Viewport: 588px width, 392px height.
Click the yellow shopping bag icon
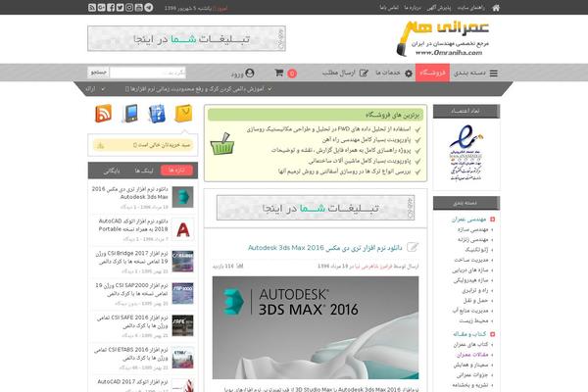click(183, 114)
